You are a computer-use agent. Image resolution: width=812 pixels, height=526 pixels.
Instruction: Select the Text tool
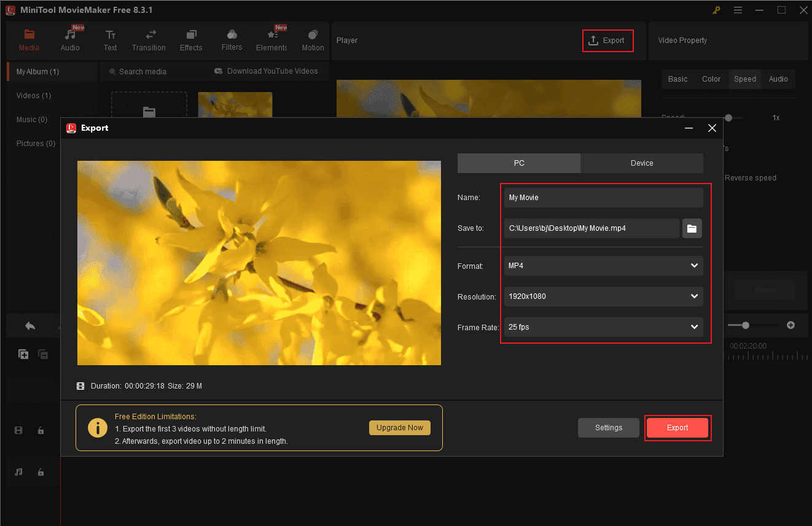point(110,39)
